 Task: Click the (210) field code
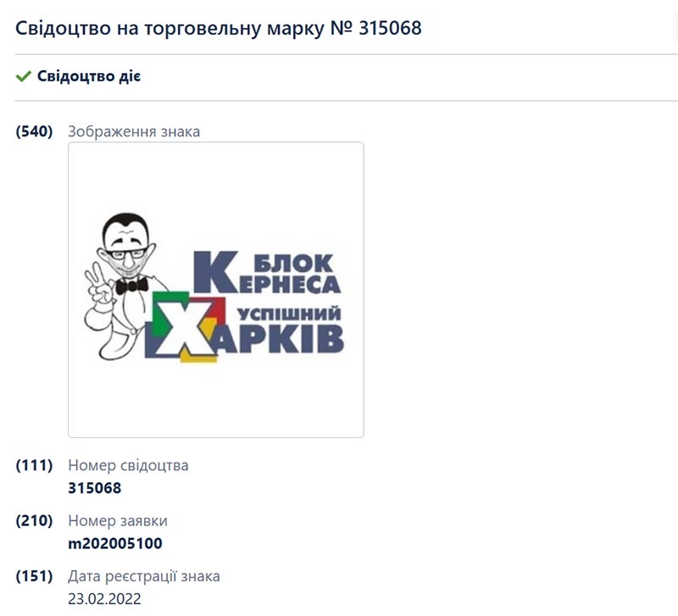34,521
